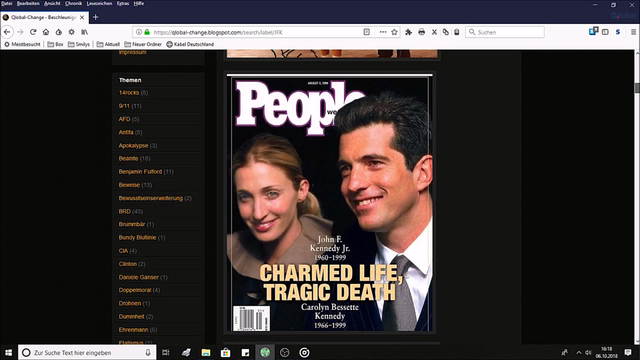Open the BRD topic link
The image size is (640, 360).
(125, 211)
